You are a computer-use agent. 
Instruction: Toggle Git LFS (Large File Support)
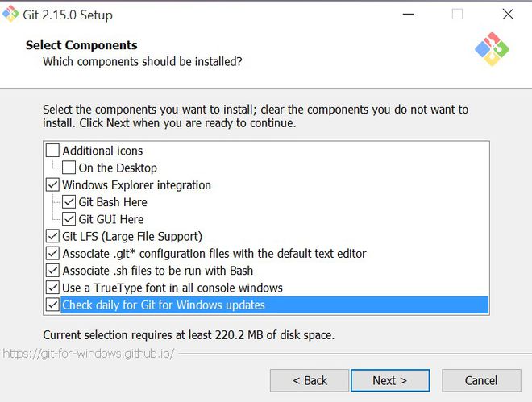(53, 237)
